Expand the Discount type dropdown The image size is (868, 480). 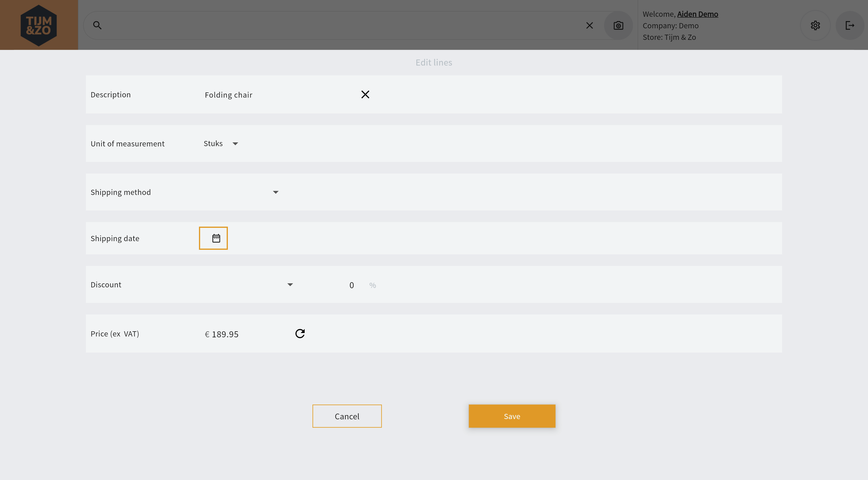[290, 285]
